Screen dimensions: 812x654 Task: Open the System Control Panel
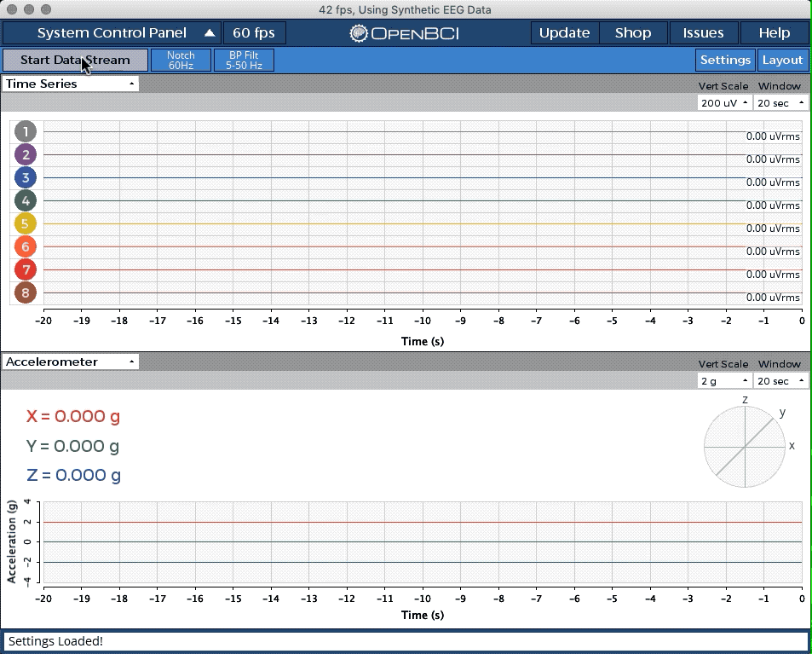[x=112, y=33]
